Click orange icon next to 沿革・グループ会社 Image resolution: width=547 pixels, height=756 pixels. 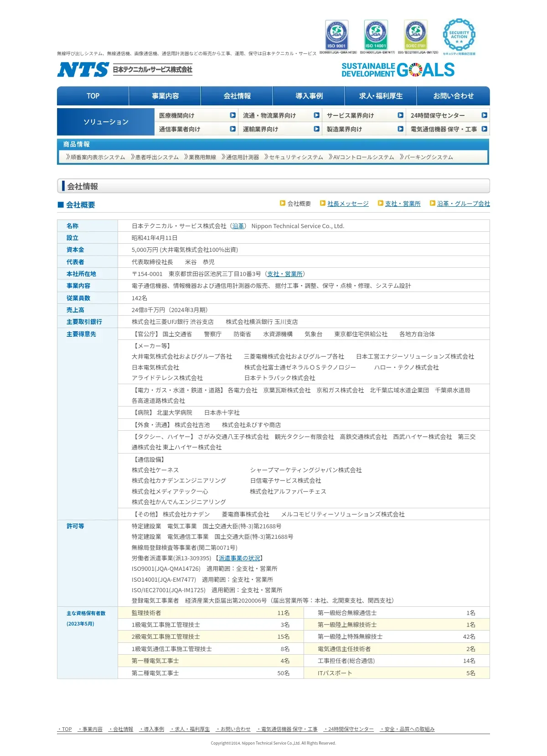point(433,203)
